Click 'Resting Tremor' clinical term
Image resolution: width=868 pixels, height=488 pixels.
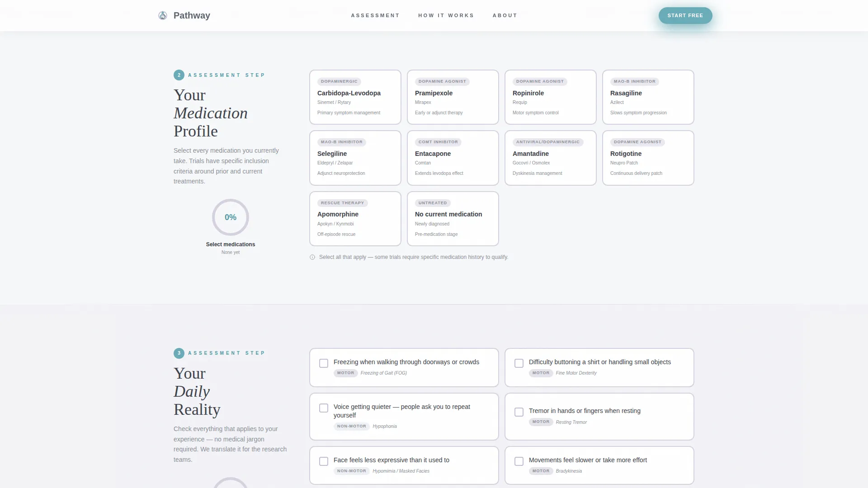point(571,422)
